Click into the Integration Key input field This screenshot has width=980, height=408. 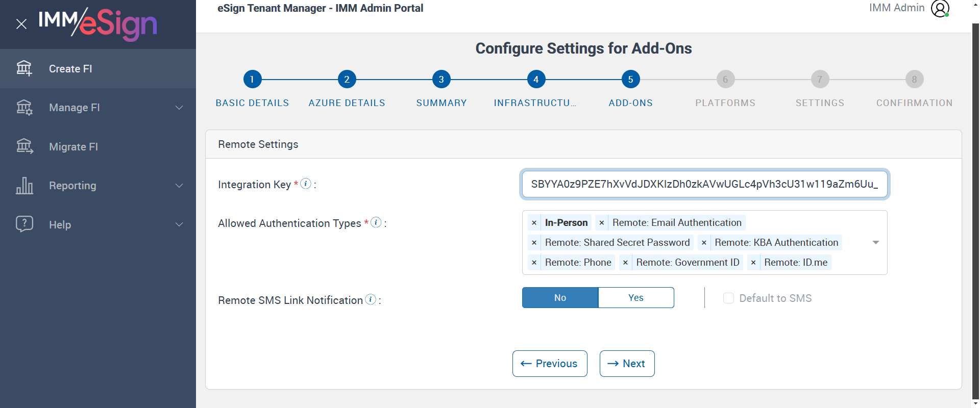click(x=704, y=184)
